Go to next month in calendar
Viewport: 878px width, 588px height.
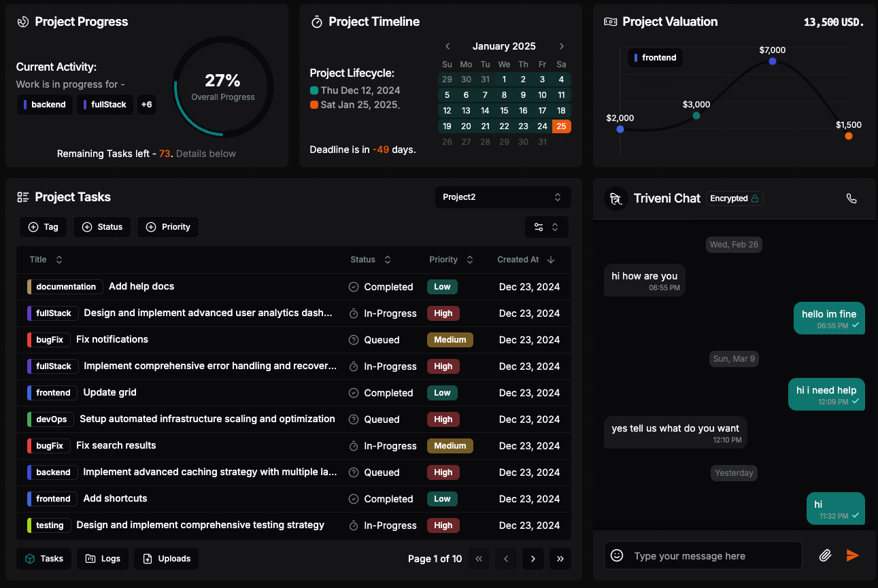point(561,46)
